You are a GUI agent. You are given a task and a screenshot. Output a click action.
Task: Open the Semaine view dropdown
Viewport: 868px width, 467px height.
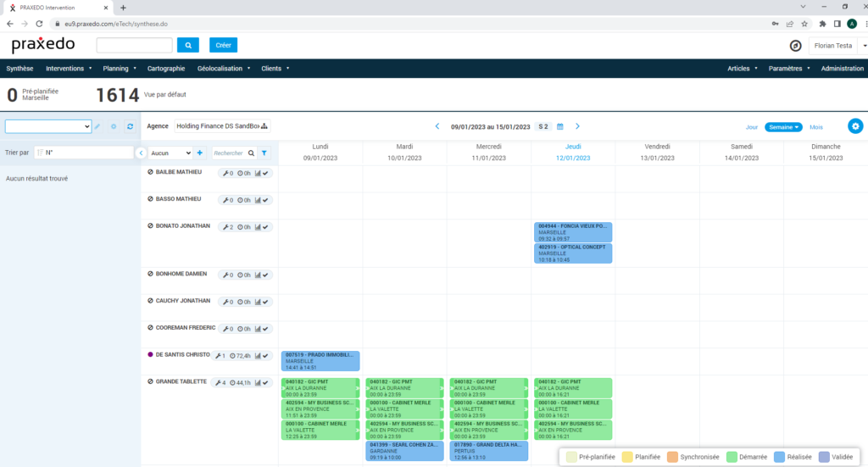point(783,126)
